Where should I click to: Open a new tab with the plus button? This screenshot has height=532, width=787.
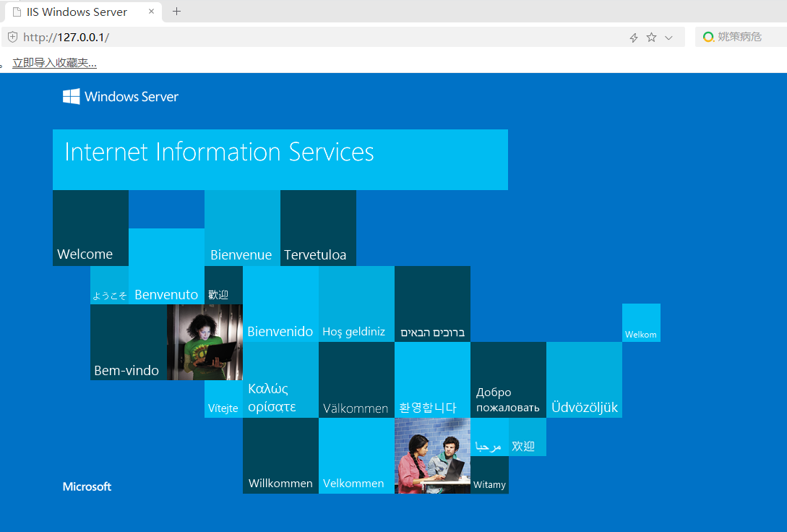176,12
